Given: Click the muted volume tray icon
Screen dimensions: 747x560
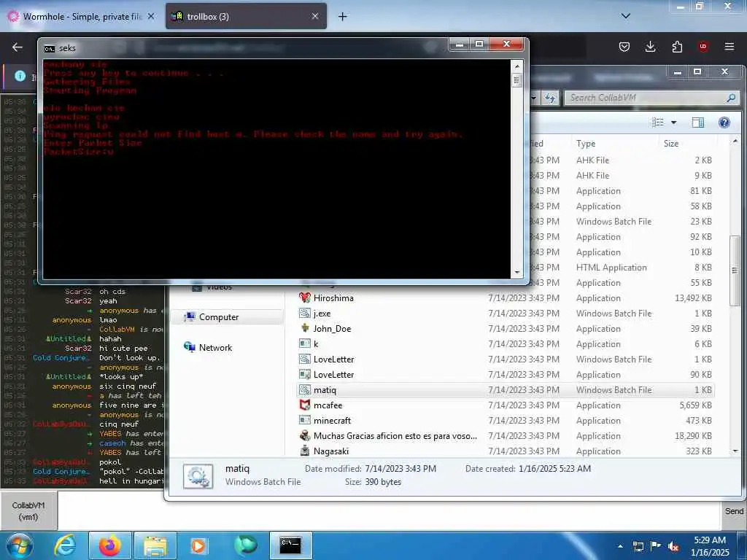Looking at the screenshot, I should click(673, 546).
